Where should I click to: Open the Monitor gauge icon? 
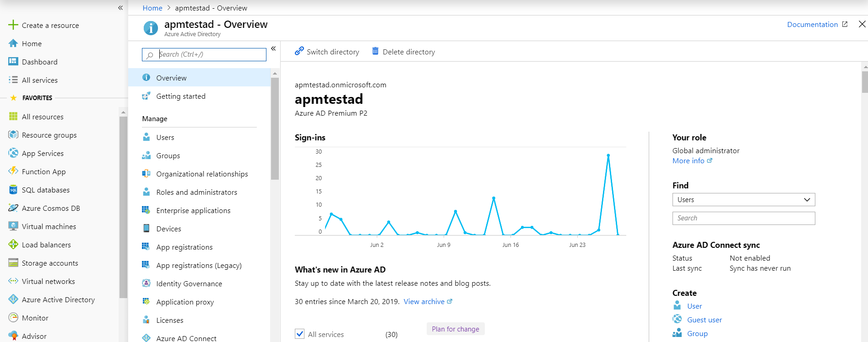pos(13,318)
